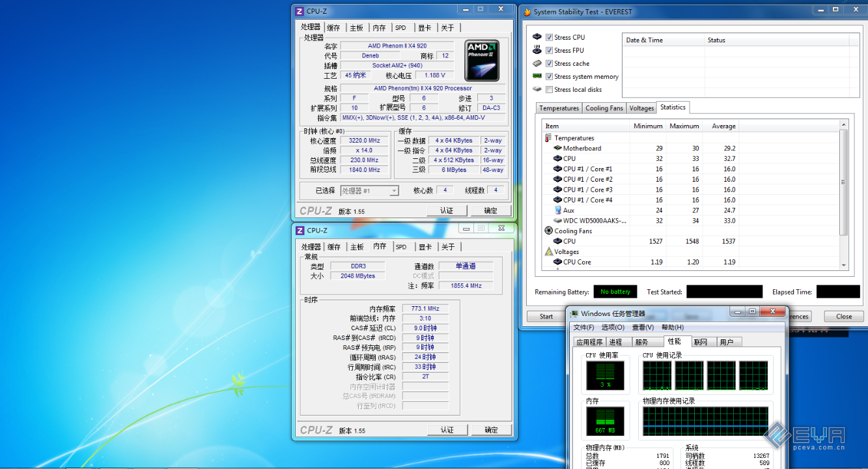Switch to the 应用程序 tab in Task Manager
Image resolution: width=868 pixels, height=469 pixels.
click(x=590, y=342)
